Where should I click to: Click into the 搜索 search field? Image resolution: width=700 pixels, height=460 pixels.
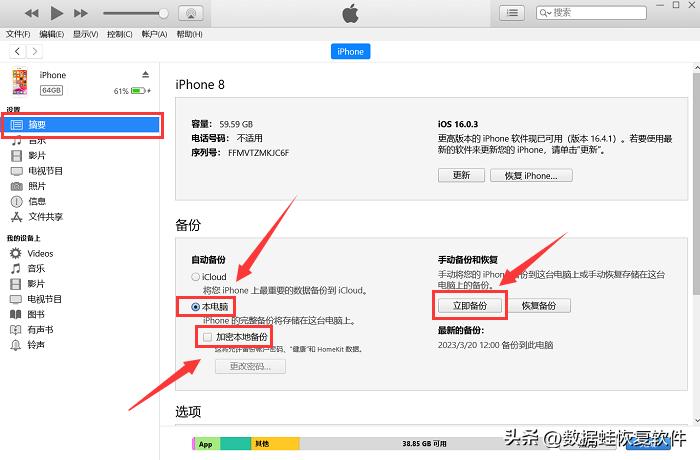592,13
